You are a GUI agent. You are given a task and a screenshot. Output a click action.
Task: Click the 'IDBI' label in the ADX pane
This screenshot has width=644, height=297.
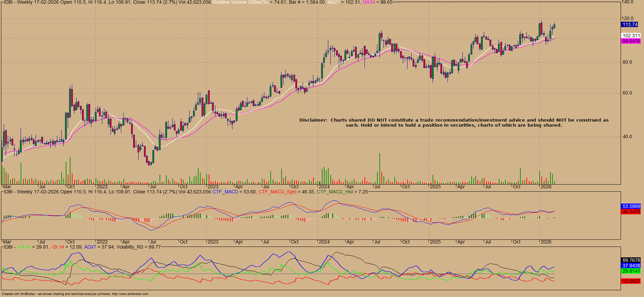pyautogui.click(x=8, y=247)
